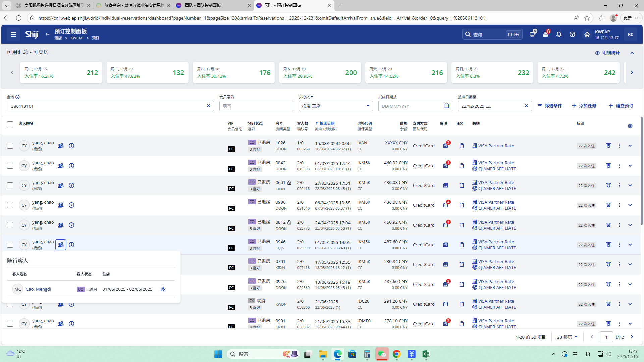Open table column settings gear icon
The image size is (644, 362).
pos(630,126)
